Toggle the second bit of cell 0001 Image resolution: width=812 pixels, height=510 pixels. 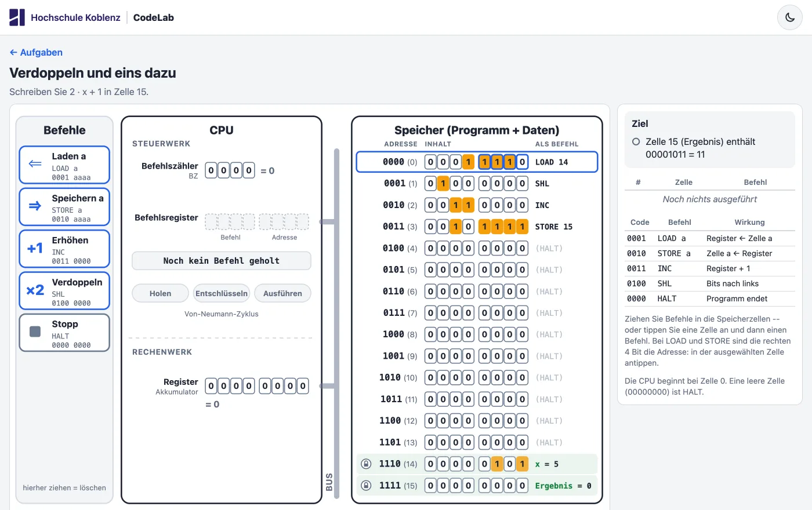click(x=443, y=184)
